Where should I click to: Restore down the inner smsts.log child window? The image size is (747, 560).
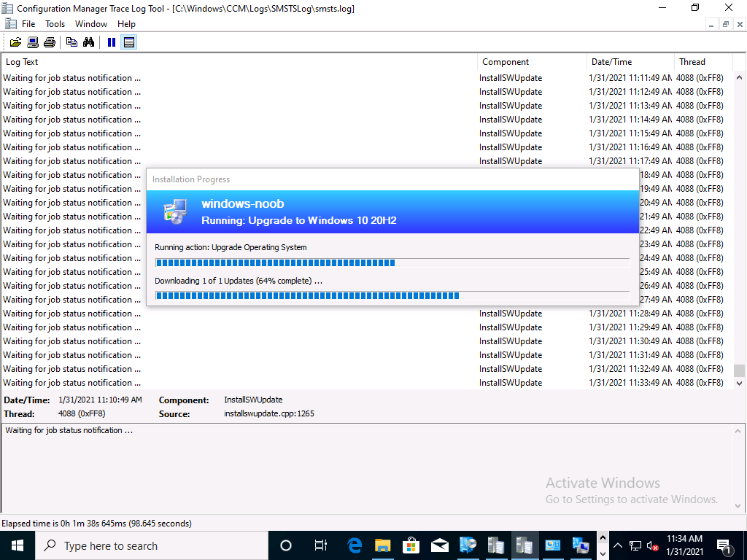tap(726, 24)
